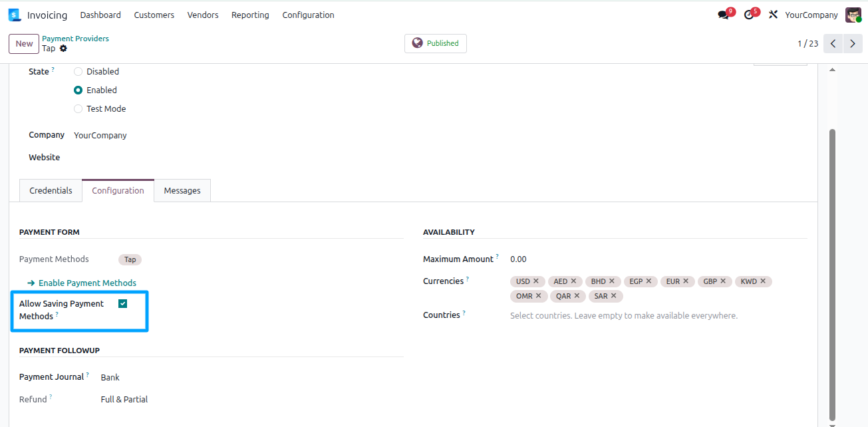This screenshot has height=427, width=868.
Task: Open the user avatar menu
Action: 853,14
